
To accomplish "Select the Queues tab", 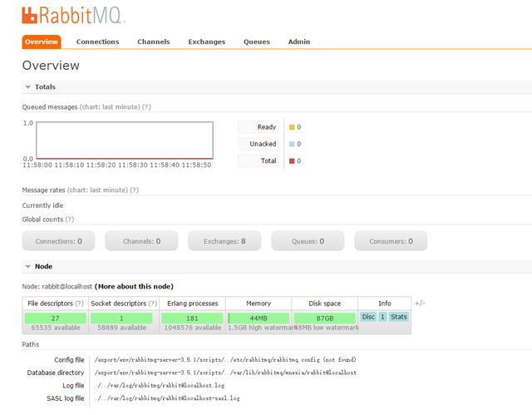I will 257,42.
